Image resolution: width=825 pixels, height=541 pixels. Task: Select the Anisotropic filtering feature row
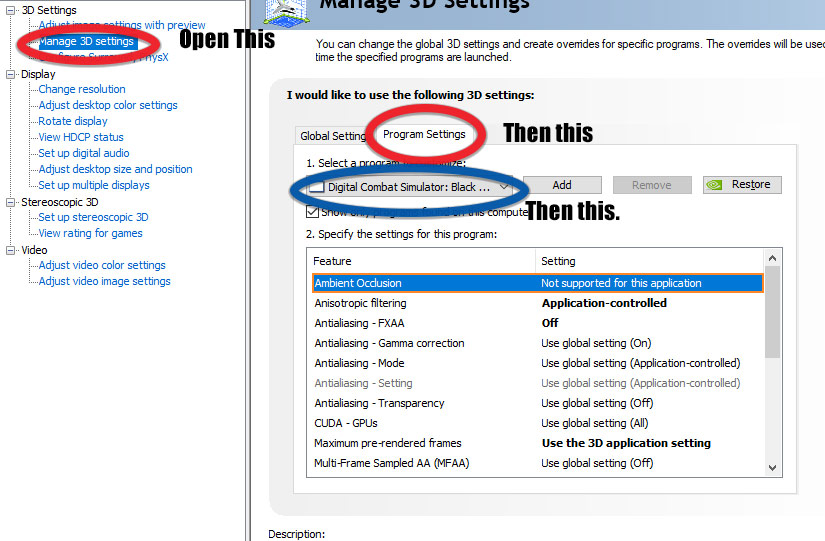pos(537,303)
